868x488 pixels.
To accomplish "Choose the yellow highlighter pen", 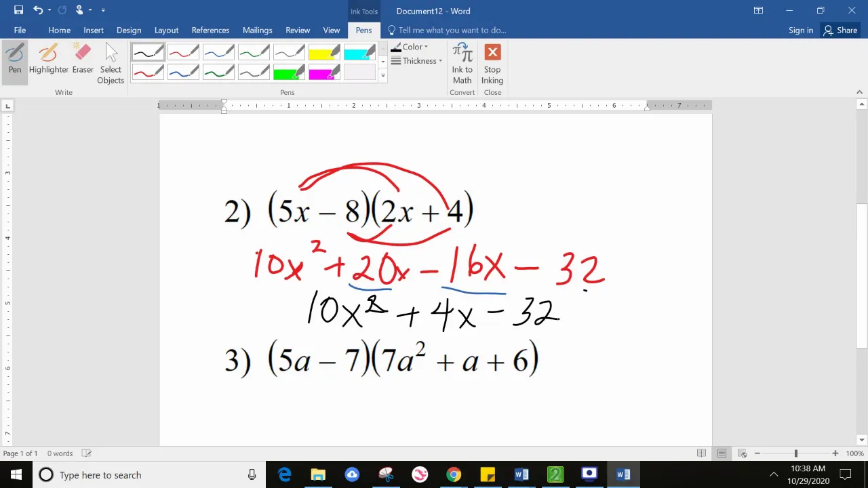I will tap(324, 52).
